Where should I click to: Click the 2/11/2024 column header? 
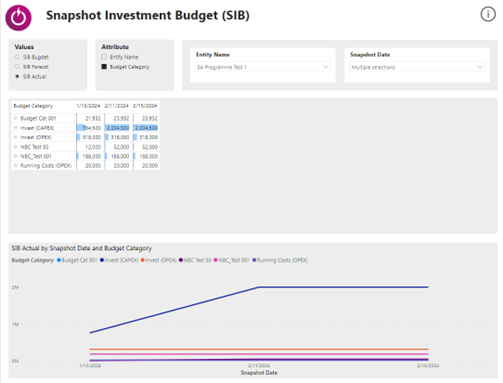click(x=117, y=106)
